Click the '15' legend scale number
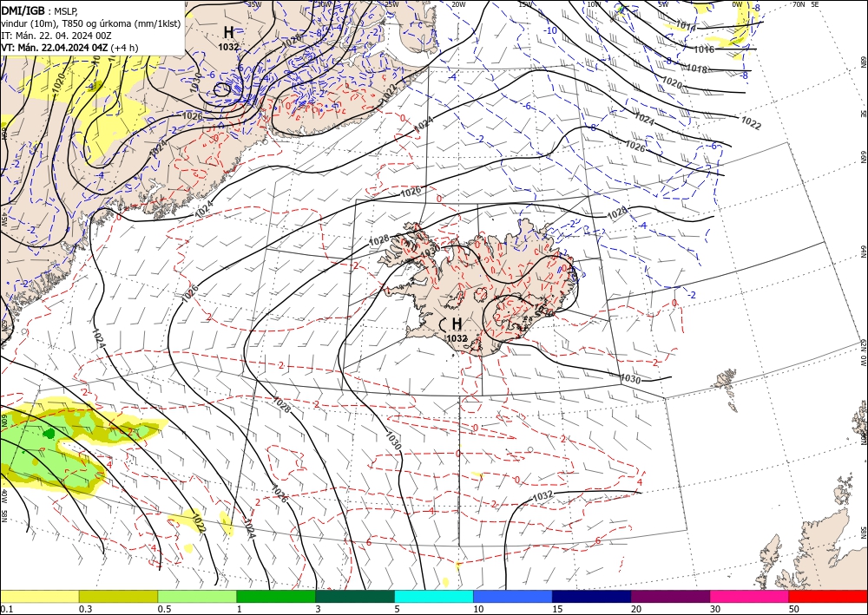The height and width of the screenshot is (615, 868). [557, 609]
